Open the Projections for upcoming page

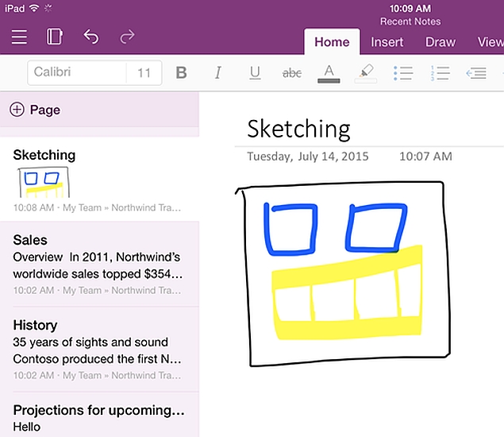click(x=99, y=415)
